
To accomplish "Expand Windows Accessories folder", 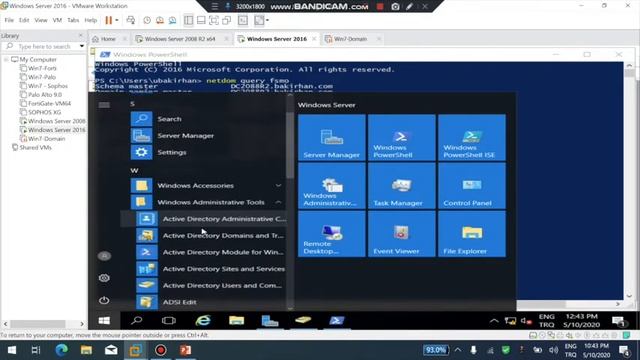I will click(x=278, y=185).
